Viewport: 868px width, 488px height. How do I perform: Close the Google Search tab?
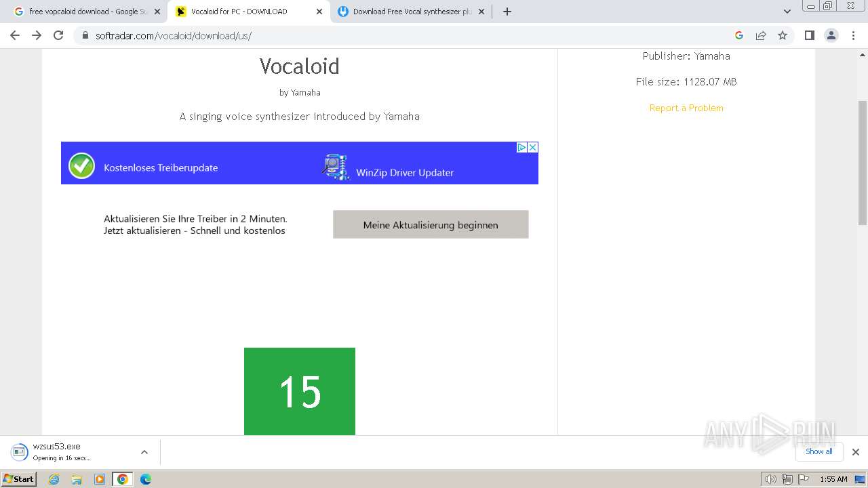(x=157, y=12)
